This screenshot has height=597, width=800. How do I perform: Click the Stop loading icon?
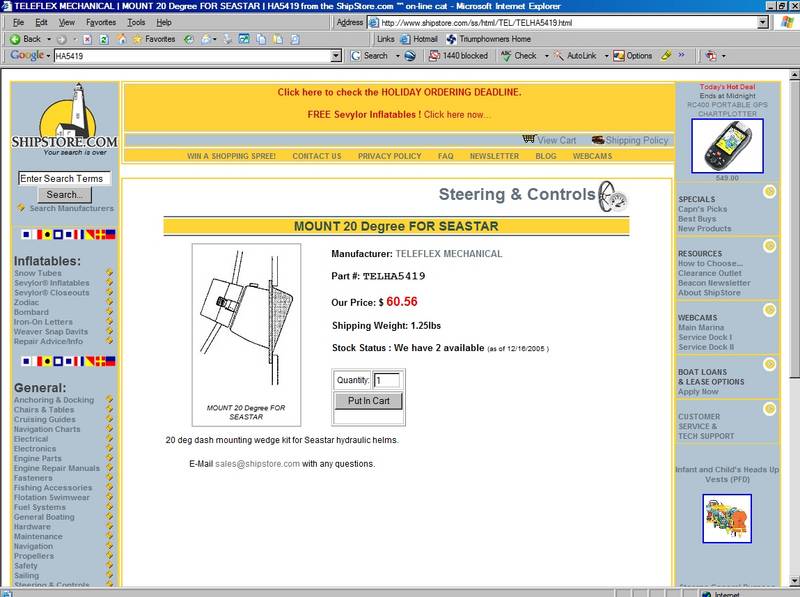click(87, 39)
